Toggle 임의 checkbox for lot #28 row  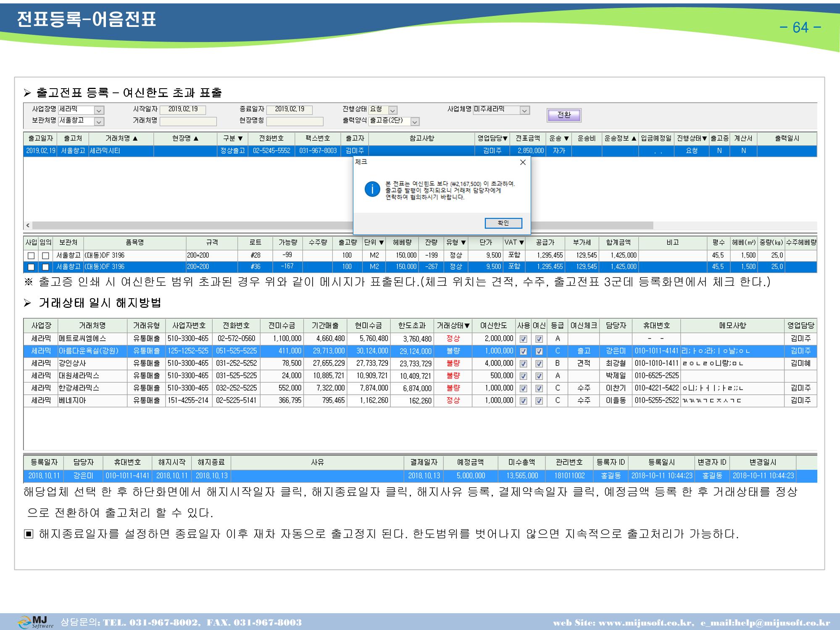(x=45, y=255)
